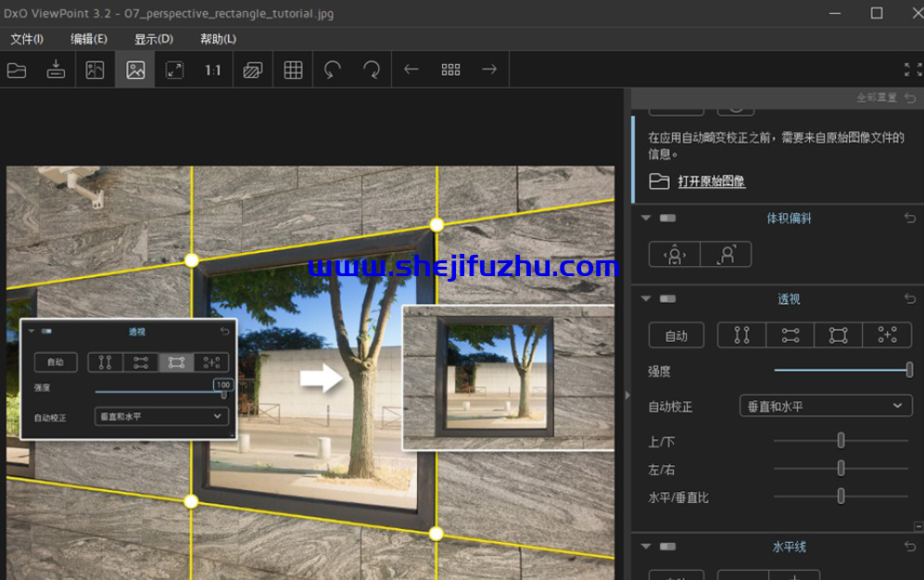The image size is (924, 580).
Task: Select the force parallel vertical lines tool
Action: point(741,335)
